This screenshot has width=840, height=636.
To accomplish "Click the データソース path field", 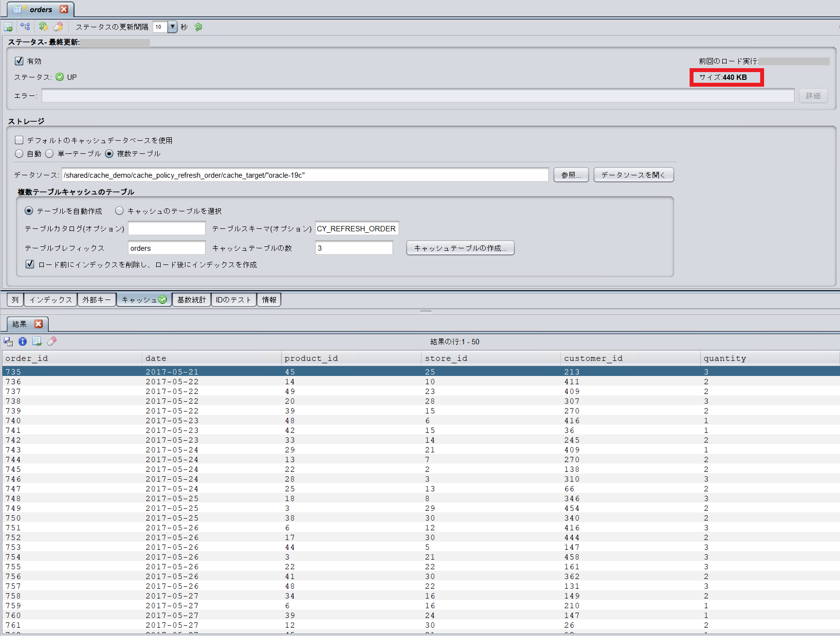I will pyautogui.click(x=305, y=175).
